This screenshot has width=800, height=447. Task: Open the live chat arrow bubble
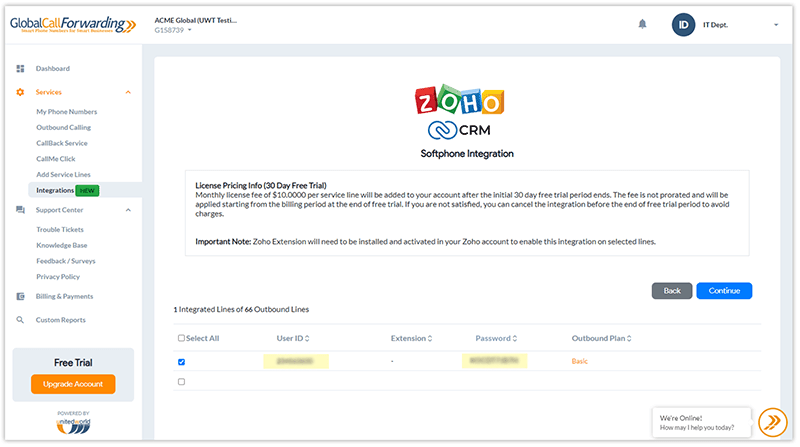772,422
